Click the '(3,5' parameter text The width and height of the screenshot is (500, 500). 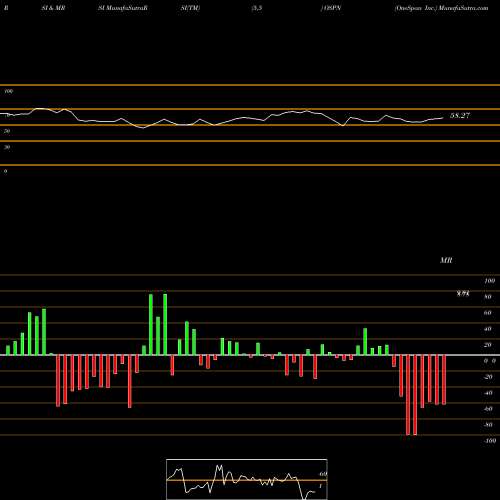[257, 8]
